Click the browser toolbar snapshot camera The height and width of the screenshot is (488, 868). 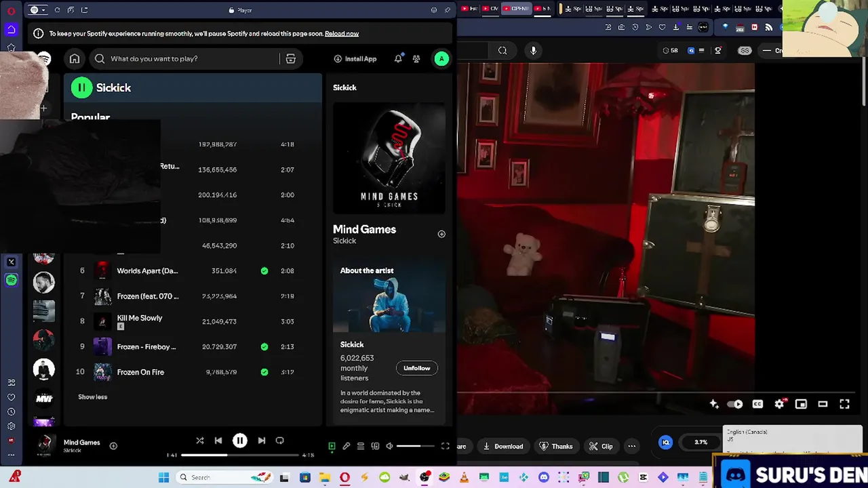[621, 27]
